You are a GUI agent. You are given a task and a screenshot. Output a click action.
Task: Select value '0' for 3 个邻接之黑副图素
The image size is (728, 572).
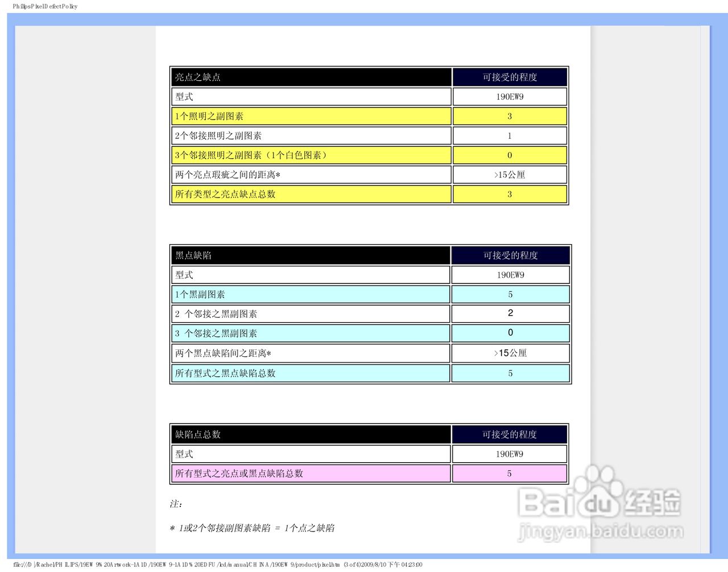[510, 332]
